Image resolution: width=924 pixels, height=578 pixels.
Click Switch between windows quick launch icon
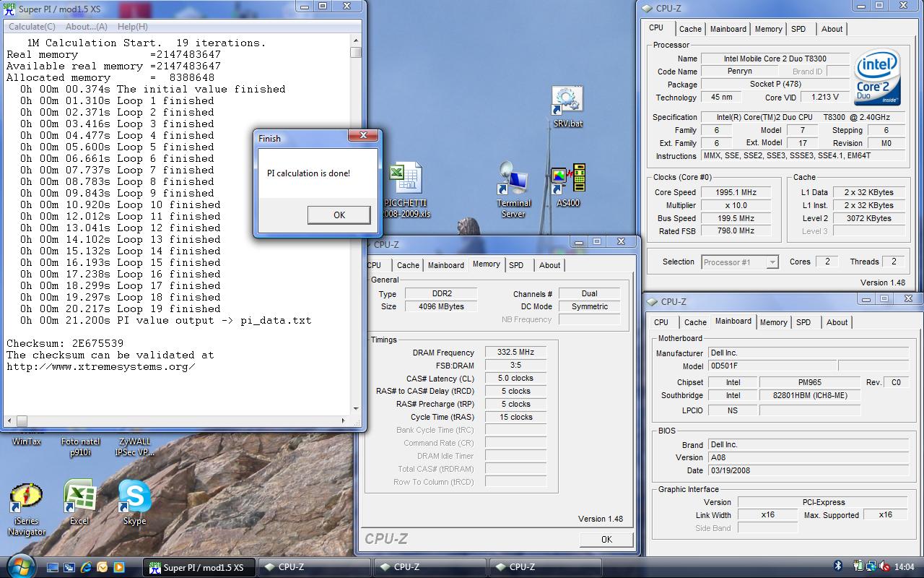pyautogui.click(x=69, y=567)
